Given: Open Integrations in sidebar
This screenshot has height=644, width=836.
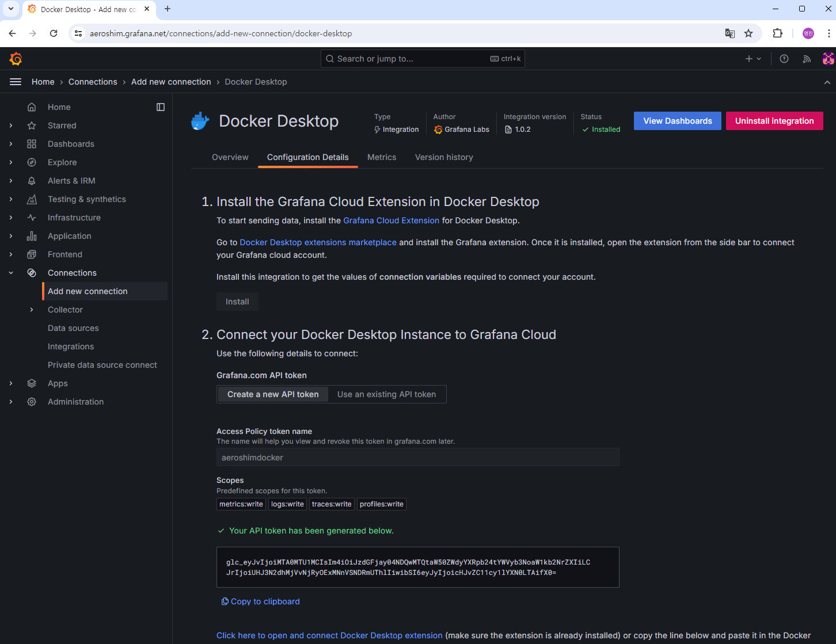Looking at the screenshot, I should tap(71, 346).
